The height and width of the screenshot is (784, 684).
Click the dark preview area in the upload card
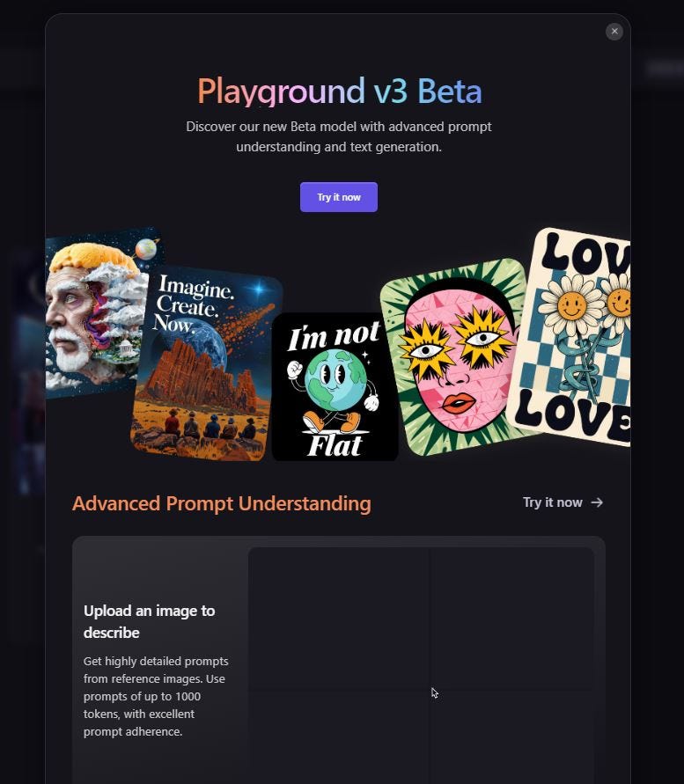(421, 665)
